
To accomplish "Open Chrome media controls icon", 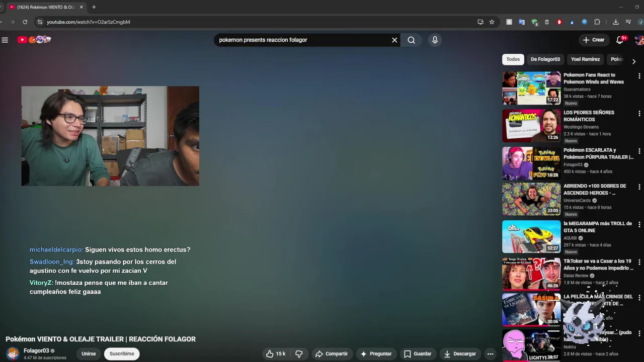I will (x=628, y=22).
